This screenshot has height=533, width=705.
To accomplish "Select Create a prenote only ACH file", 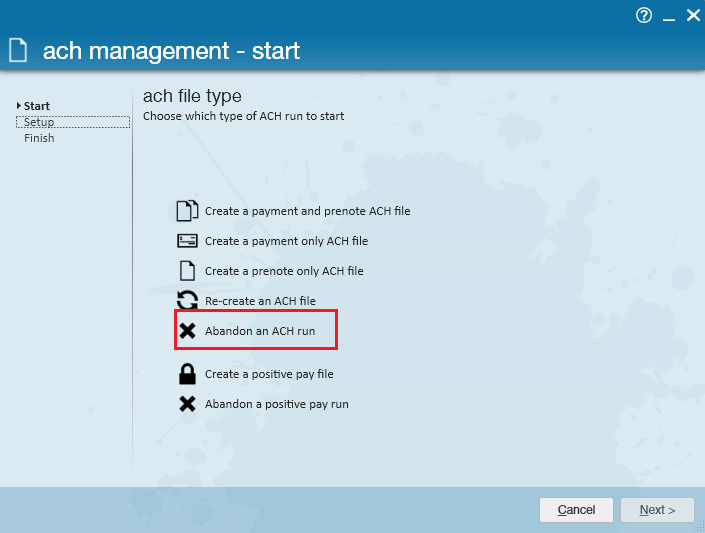I will click(284, 271).
